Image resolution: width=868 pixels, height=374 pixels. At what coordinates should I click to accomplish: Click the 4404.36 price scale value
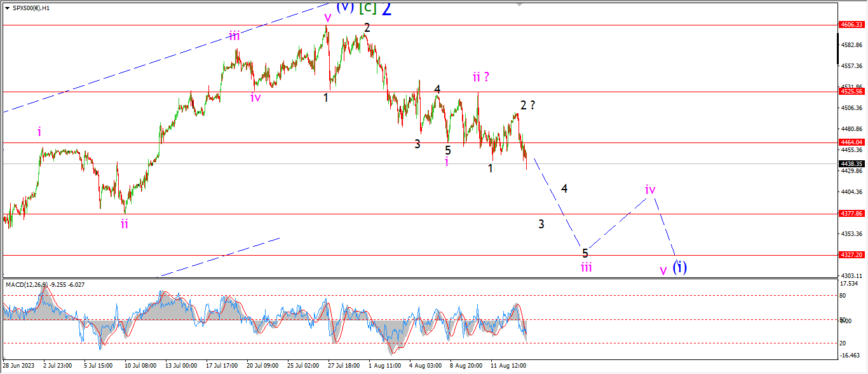(x=851, y=191)
